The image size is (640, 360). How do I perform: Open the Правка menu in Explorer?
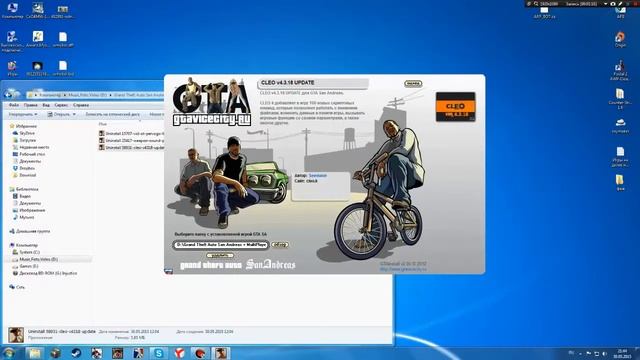click(30, 105)
